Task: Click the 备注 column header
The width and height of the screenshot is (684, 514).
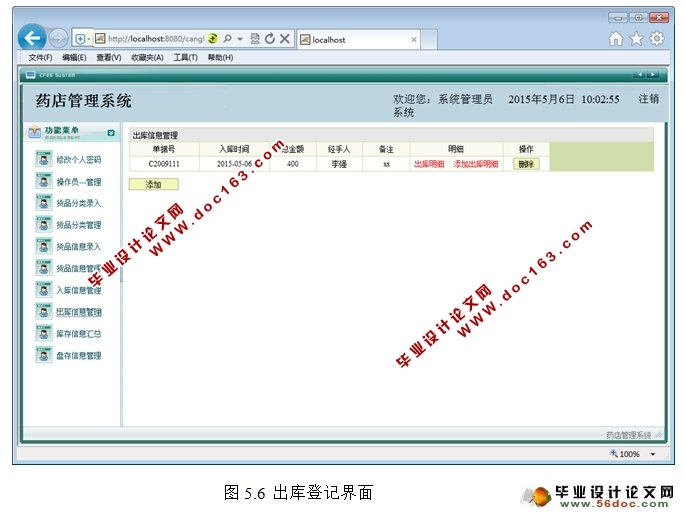Action: click(386, 149)
